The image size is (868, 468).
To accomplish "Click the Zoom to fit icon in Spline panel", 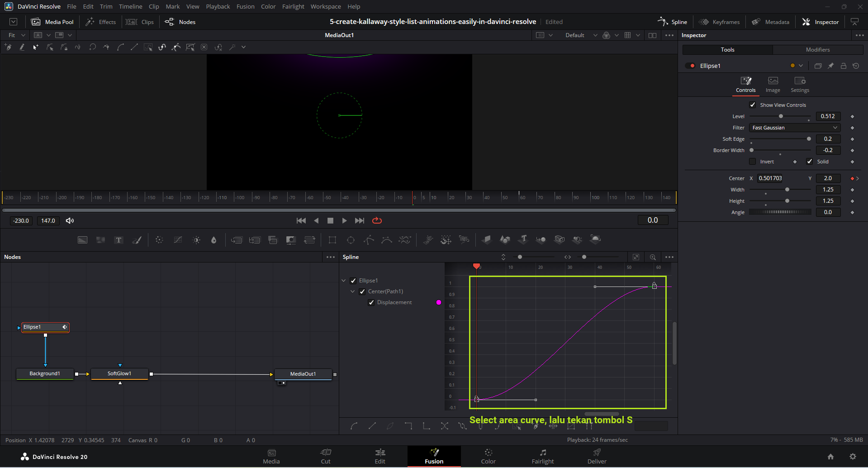I will [x=636, y=257].
